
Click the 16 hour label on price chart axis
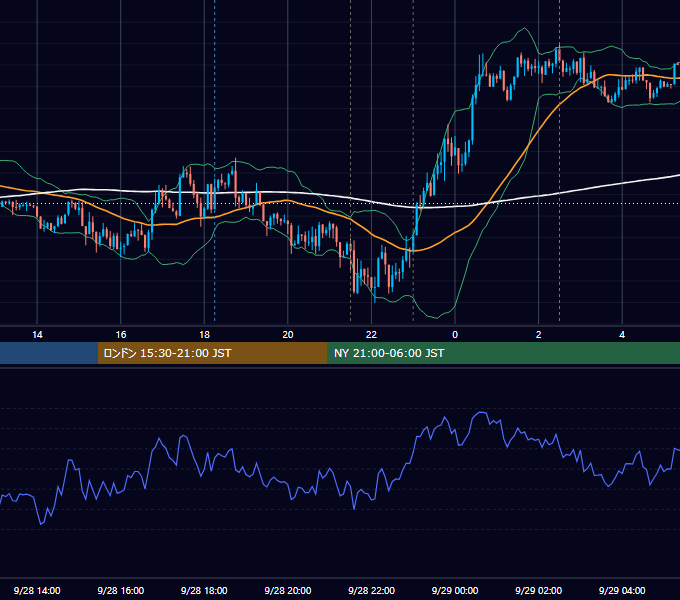(121, 335)
